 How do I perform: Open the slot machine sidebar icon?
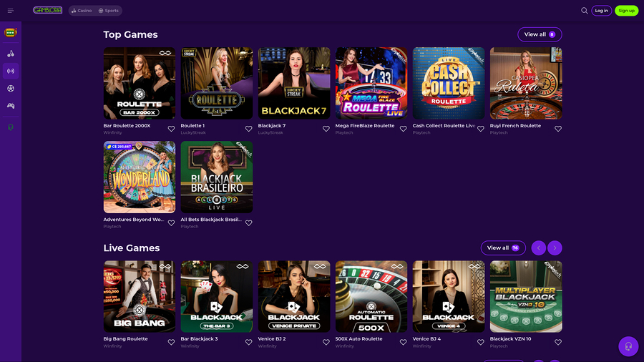[x=11, y=32]
